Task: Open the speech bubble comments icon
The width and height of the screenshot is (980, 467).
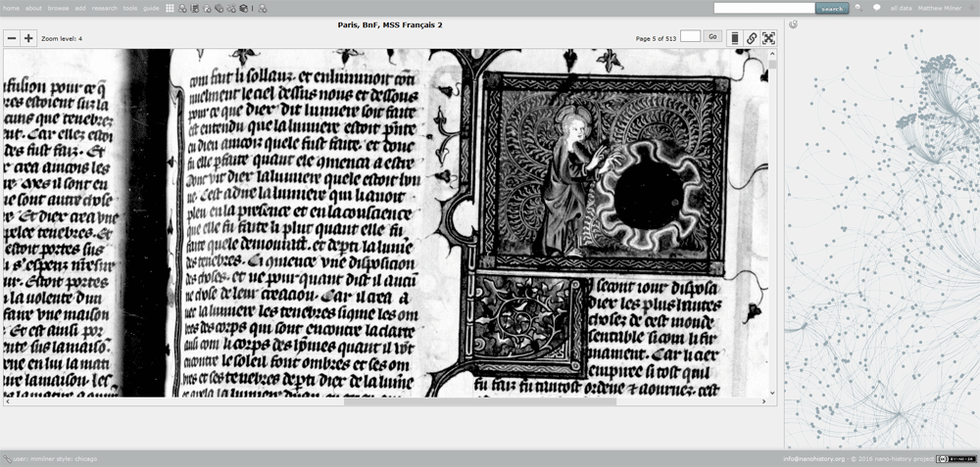Action: point(876,8)
